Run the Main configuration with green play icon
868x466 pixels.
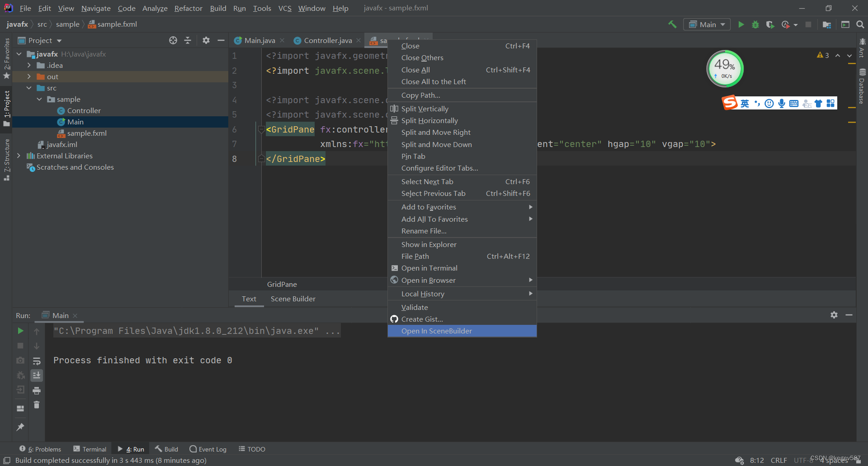[x=741, y=24]
